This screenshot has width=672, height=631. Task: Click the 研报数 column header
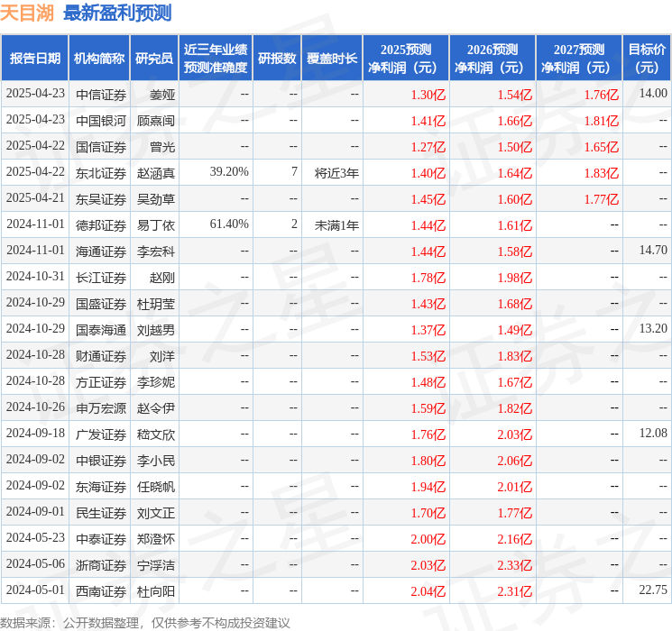pyautogui.click(x=277, y=59)
